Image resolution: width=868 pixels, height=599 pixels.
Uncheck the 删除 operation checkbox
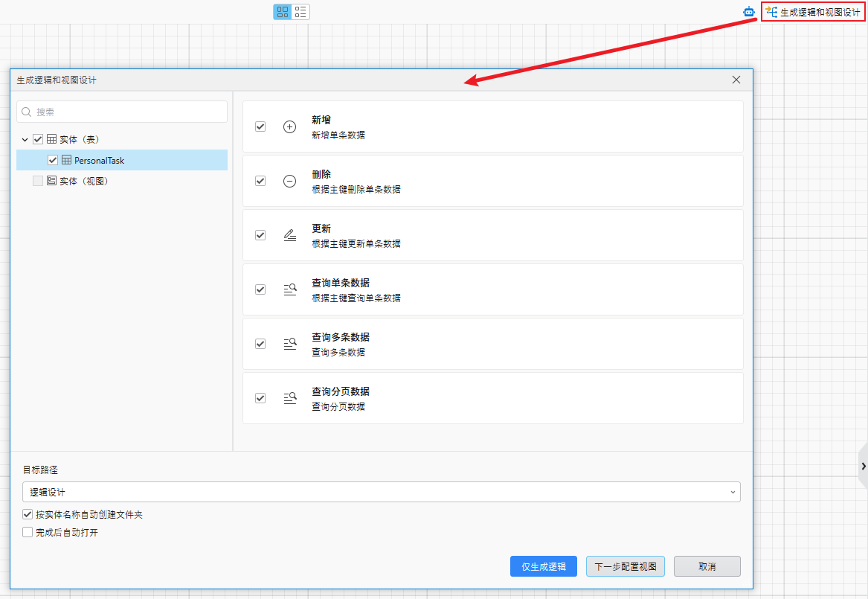pos(260,181)
